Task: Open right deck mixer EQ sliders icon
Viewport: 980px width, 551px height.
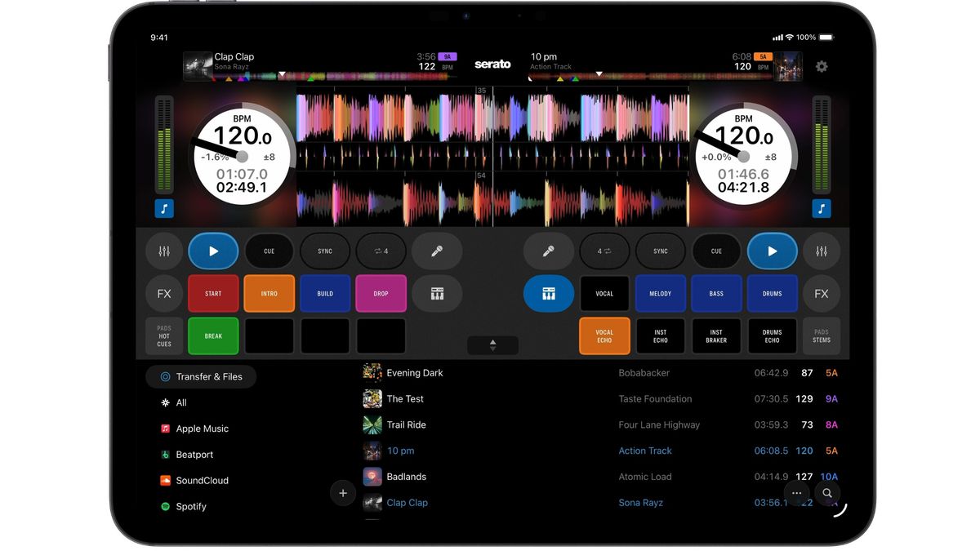Action: coord(822,251)
